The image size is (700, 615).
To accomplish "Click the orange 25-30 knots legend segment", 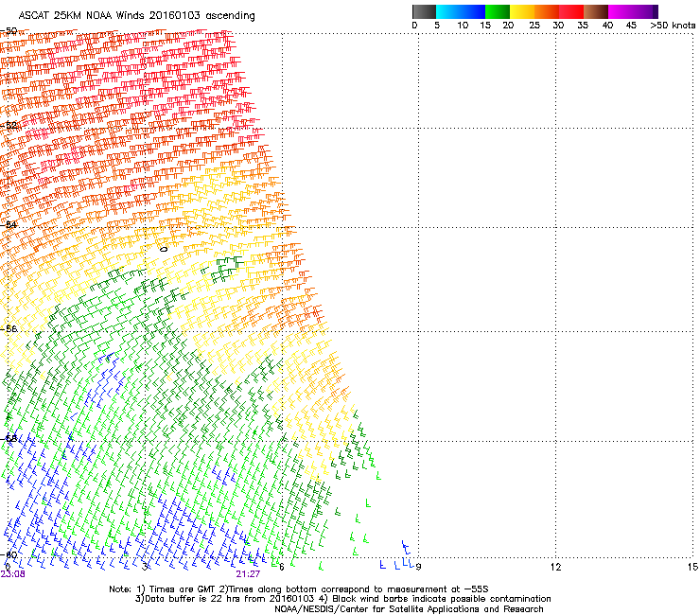I will click(547, 11).
